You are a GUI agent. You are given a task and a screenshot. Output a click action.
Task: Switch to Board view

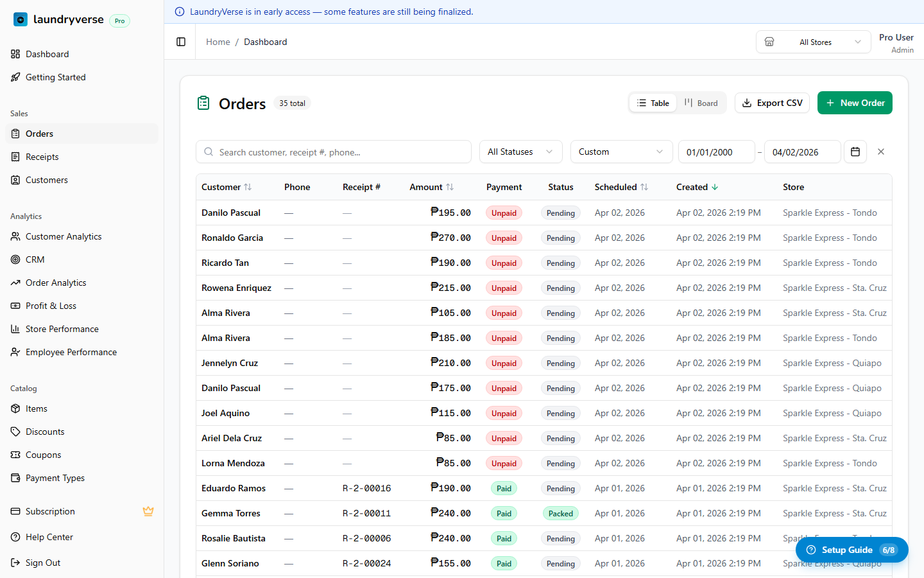(701, 103)
